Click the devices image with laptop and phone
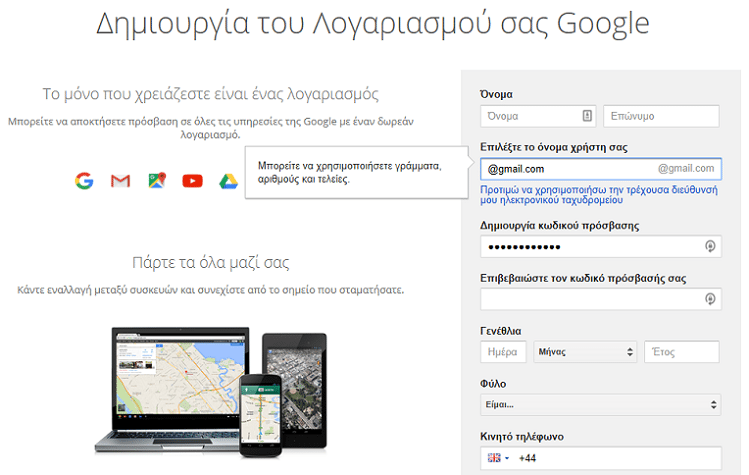749x475 pixels. pyautogui.click(x=211, y=392)
